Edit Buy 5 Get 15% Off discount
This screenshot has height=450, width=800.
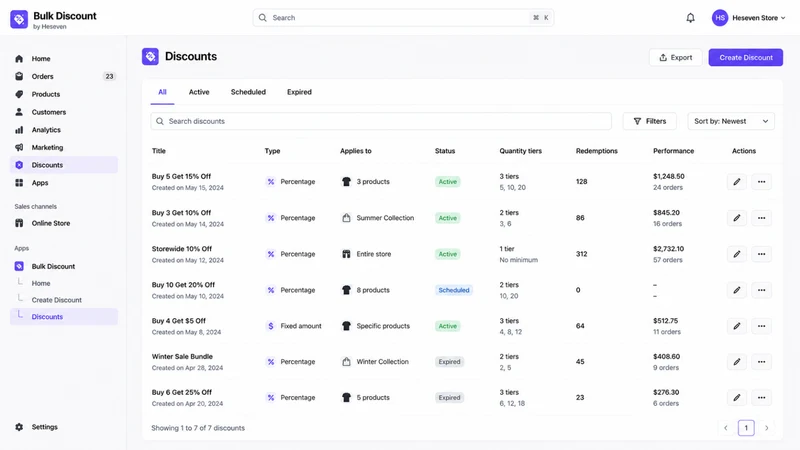click(x=737, y=182)
